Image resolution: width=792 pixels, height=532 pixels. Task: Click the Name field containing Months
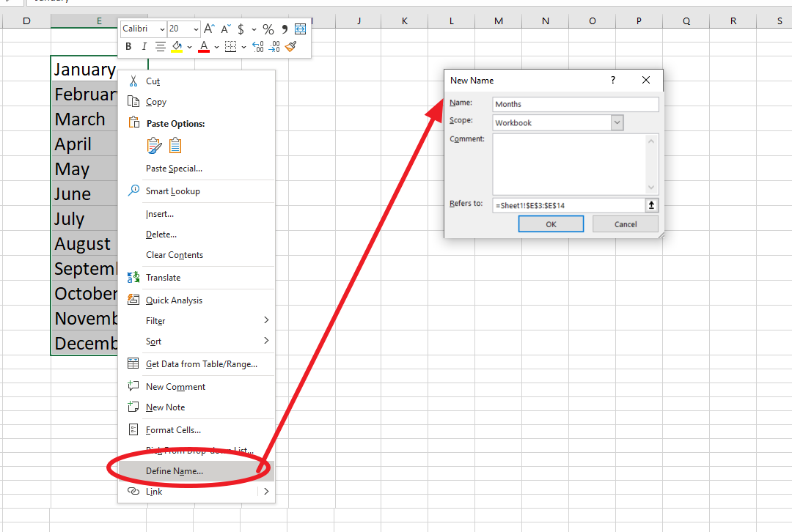point(576,104)
